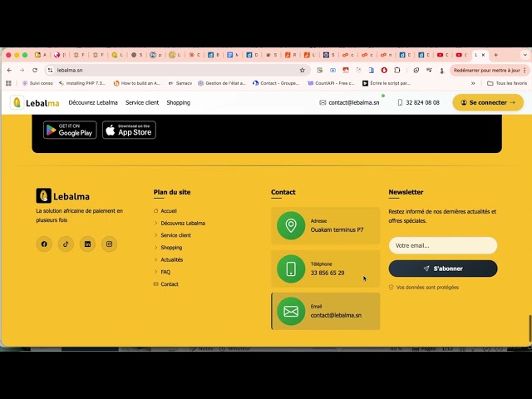
Task: Click the Lebalma logo in the footer
Action: click(x=63, y=196)
